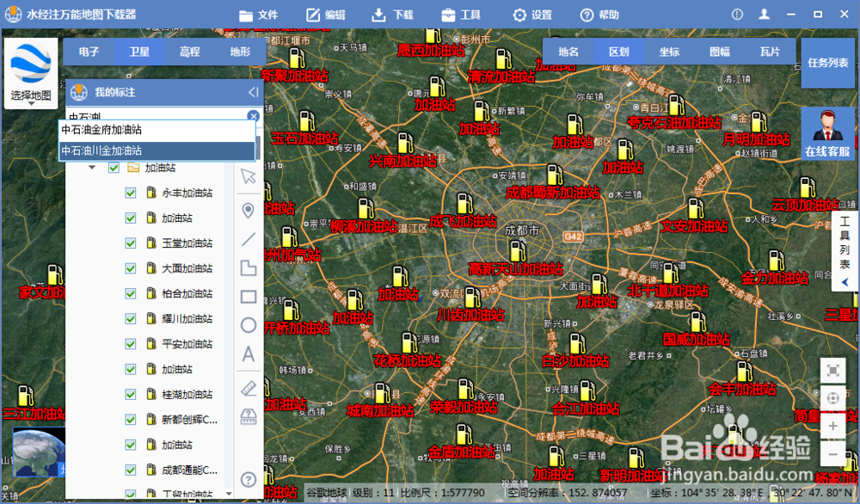Switch to 卫星 map tab
Viewport: 860px width, 504px height.
click(x=139, y=52)
